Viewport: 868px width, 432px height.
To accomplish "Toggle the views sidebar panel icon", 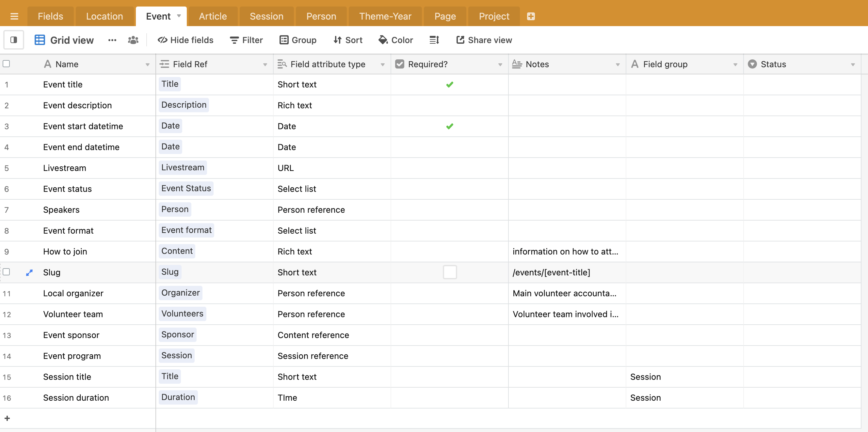I will (14, 40).
